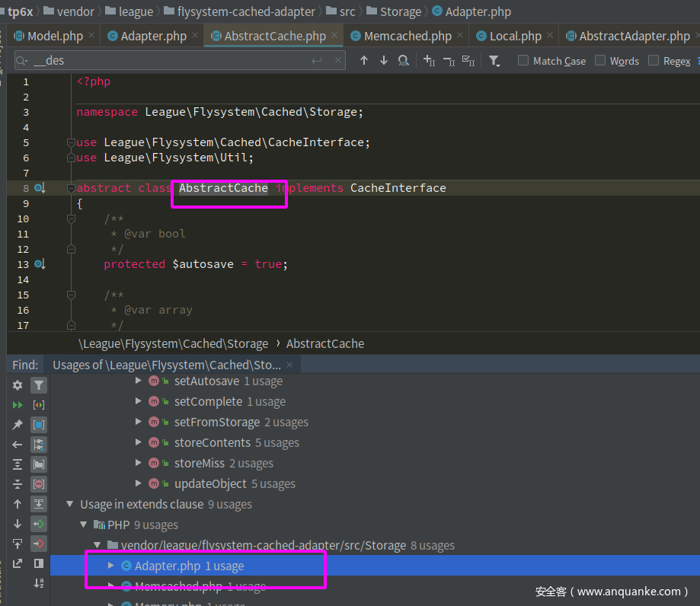The height and width of the screenshot is (606, 700).
Task: Open Find panel settings gear
Action: [18, 385]
